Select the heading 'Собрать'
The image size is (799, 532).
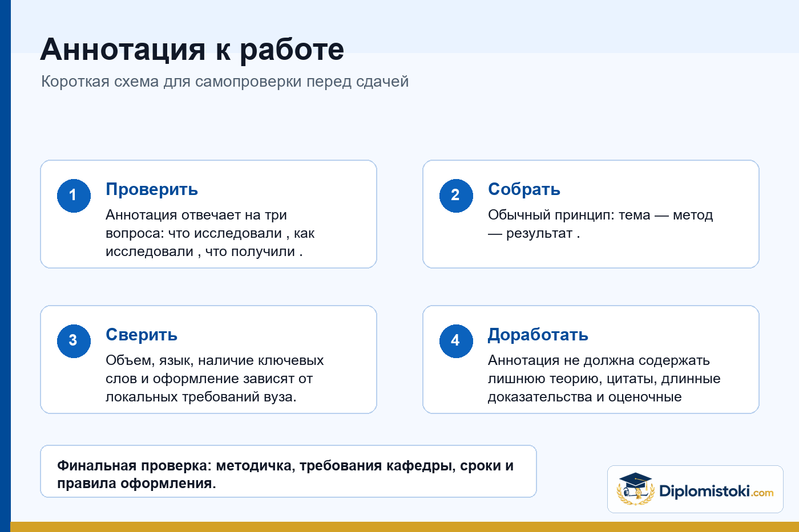point(524,189)
